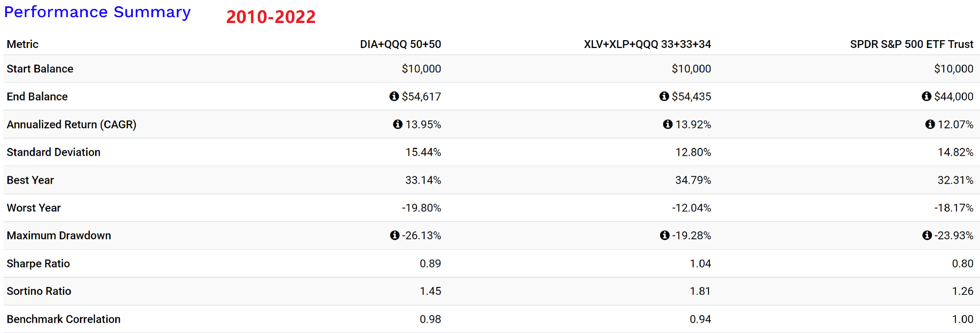Click the Sharpe Ratio row label
The image size is (980, 333).
(38, 263)
